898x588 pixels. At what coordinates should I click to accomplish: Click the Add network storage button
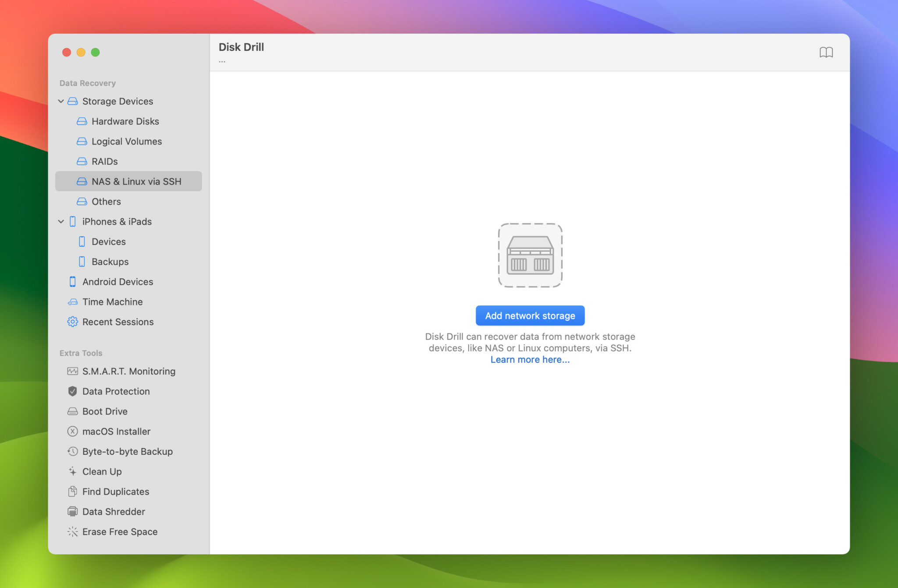pyautogui.click(x=530, y=315)
